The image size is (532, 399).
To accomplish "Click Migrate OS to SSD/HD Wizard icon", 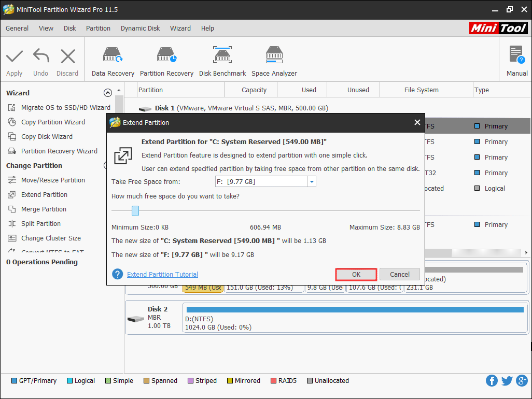I will 12,107.
